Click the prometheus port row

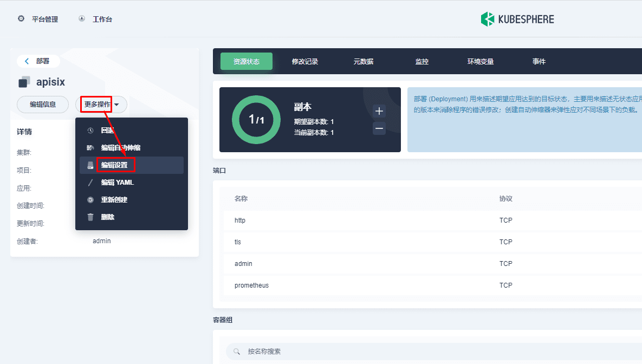[433, 285]
